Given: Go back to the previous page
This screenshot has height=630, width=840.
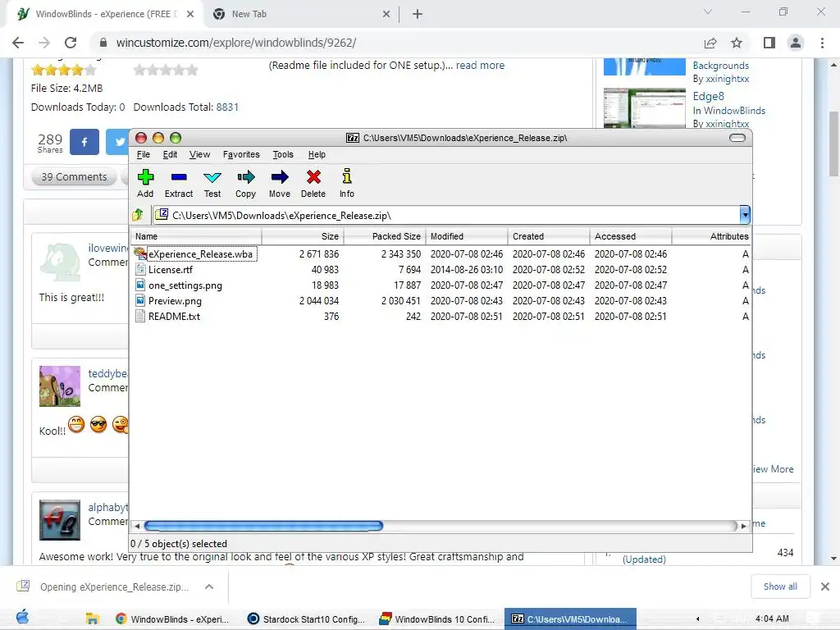Looking at the screenshot, I should (x=18, y=43).
